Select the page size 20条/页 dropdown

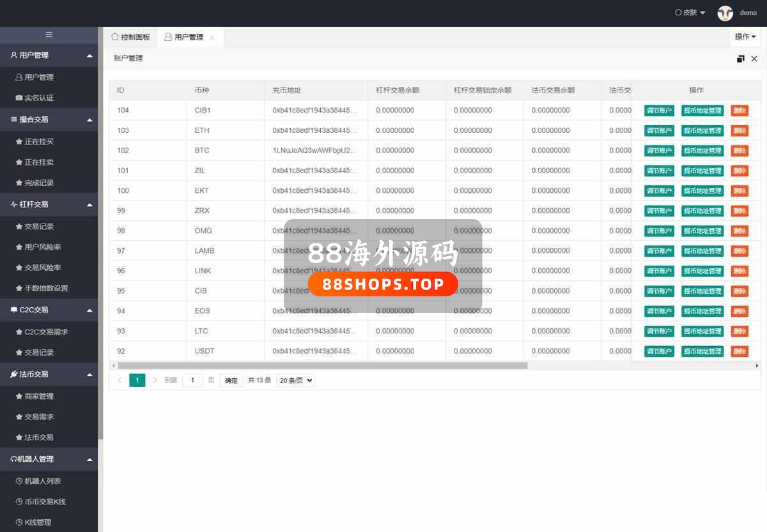pos(295,380)
